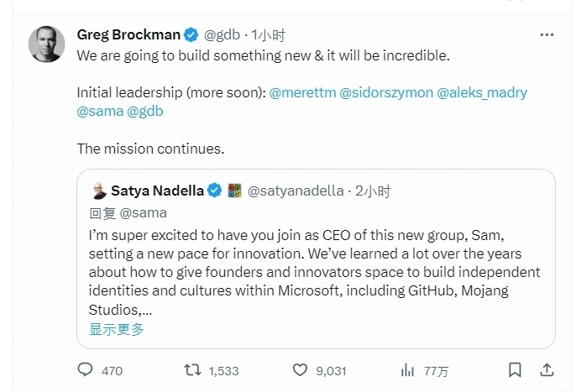
Task: Click the @gdb mention in tweet body
Action: (x=144, y=111)
